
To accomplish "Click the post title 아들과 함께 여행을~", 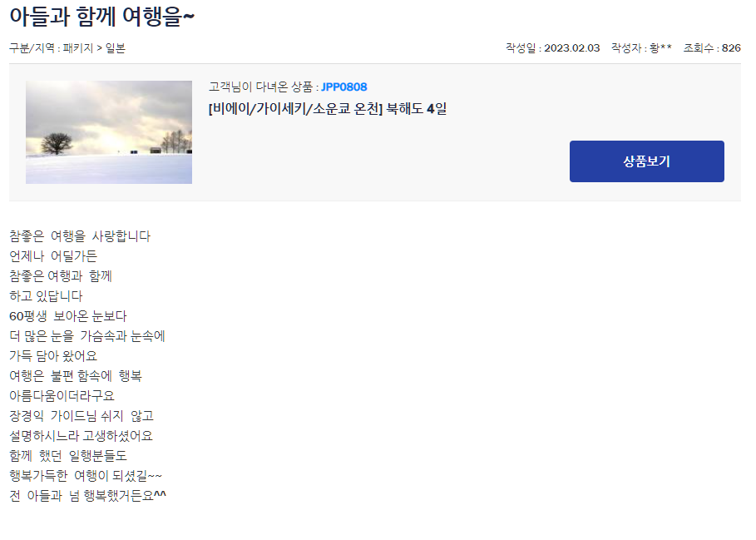I will (x=101, y=17).
